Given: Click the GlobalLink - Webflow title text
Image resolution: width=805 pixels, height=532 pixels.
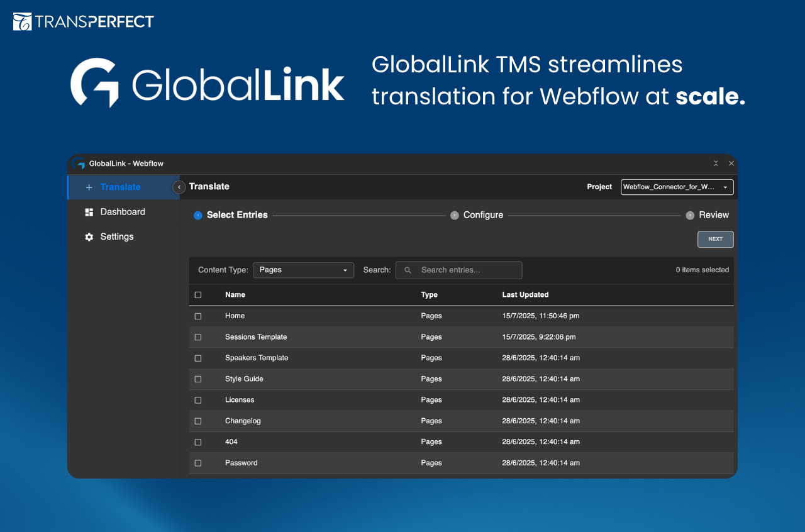Looking at the screenshot, I should (126, 163).
